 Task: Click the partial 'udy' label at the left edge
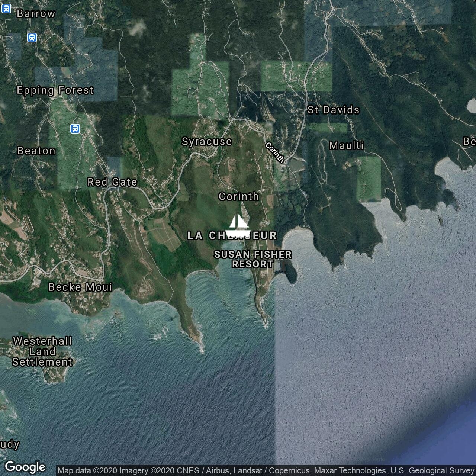pyautogui.click(x=9, y=444)
